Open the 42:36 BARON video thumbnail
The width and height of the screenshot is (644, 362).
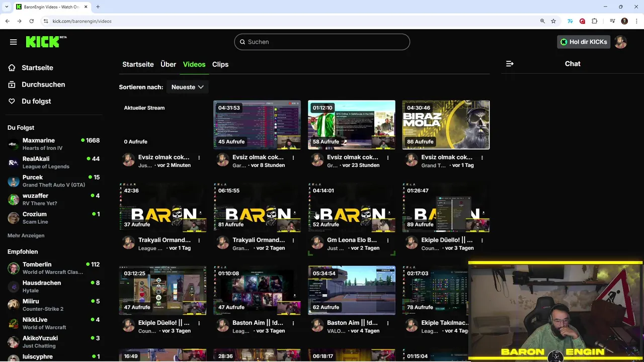click(163, 208)
